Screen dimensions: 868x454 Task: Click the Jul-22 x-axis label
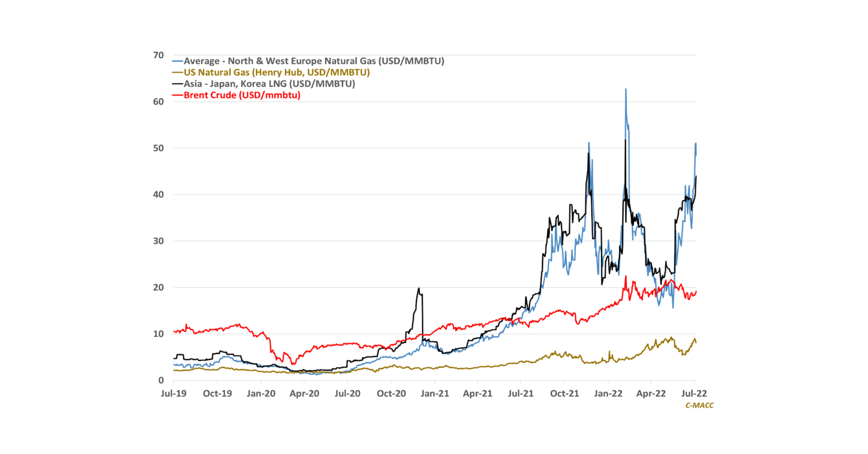[694, 393]
